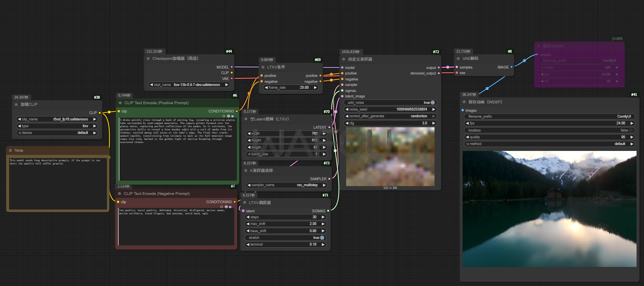Image resolution: width=644 pixels, height=286 pixels.
Task: Collapse the Positive Prompt node via its title dot
Action: pos(120,103)
